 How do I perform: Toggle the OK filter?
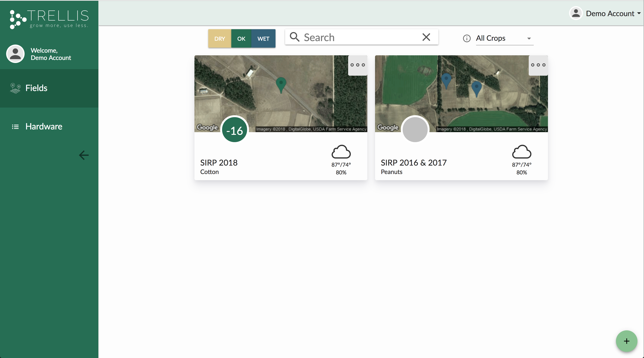[x=241, y=38]
